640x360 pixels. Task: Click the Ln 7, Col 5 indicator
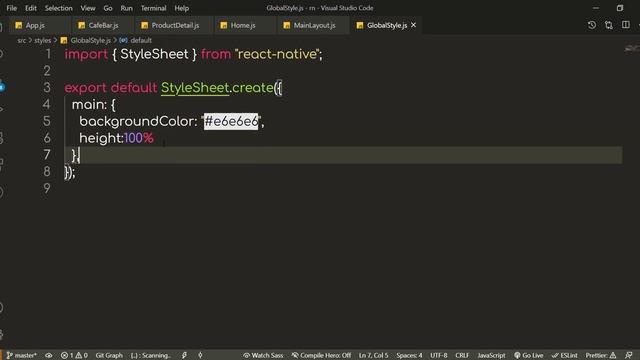pos(373,355)
